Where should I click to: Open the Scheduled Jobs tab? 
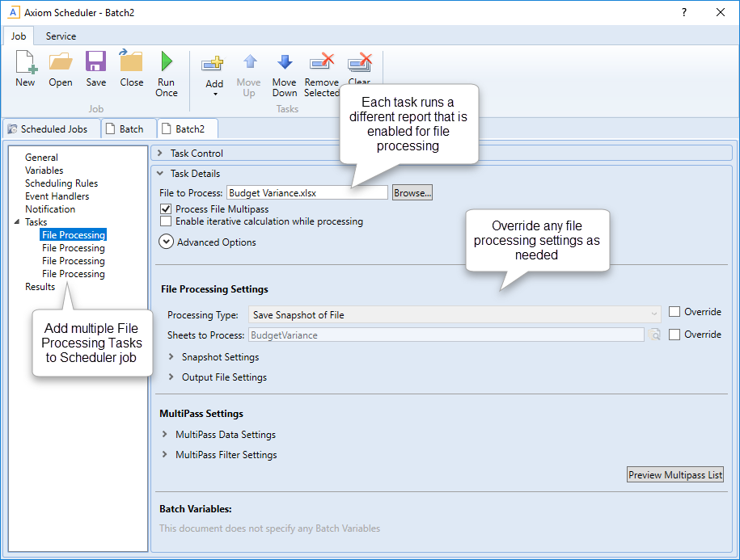point(53,129)
